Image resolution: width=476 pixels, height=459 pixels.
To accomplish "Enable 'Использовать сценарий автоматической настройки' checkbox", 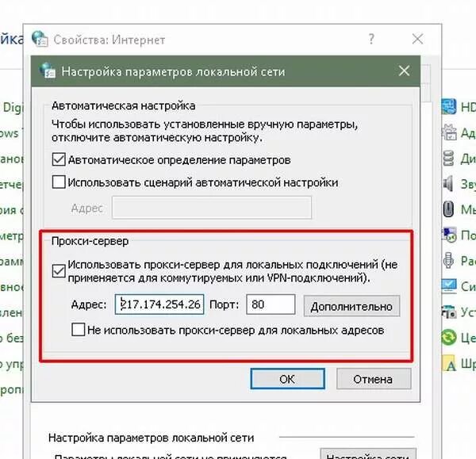I will (59, 182).
